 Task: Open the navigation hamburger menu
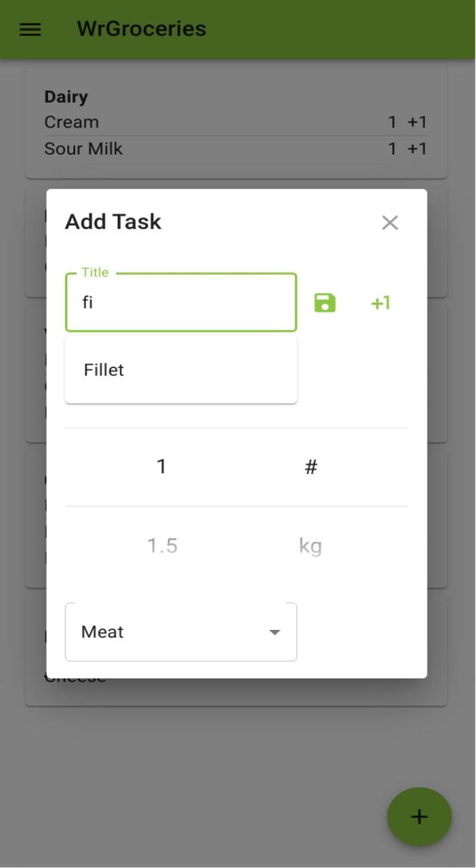(28, 29)
